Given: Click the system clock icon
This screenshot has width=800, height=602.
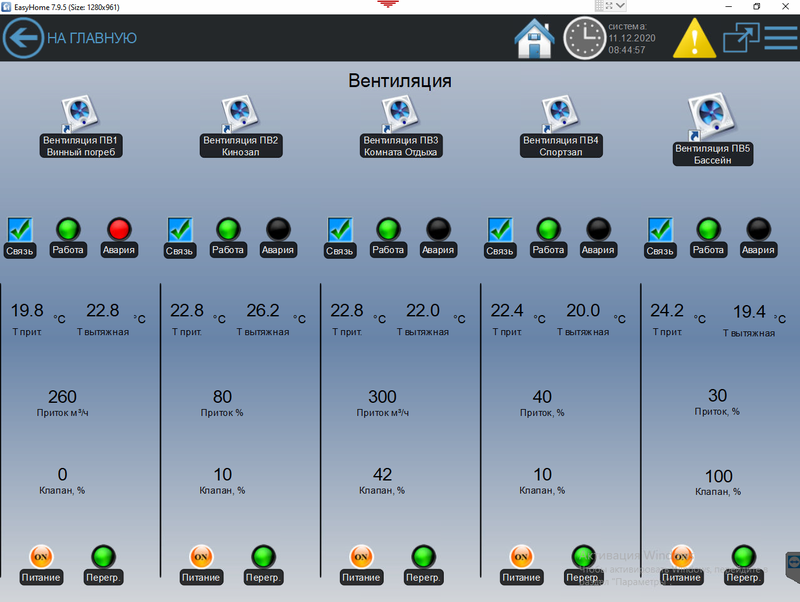Looking at the screenshot, I should pyautogui.click(x=584, y=38).
